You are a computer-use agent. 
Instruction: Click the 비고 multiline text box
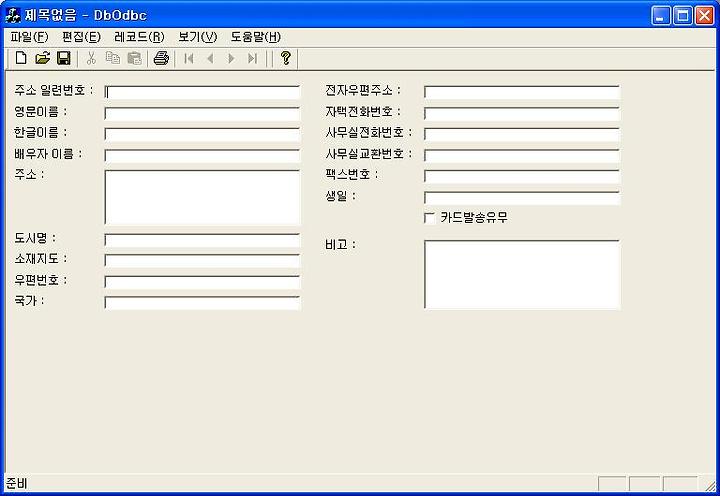pos(522,275)
